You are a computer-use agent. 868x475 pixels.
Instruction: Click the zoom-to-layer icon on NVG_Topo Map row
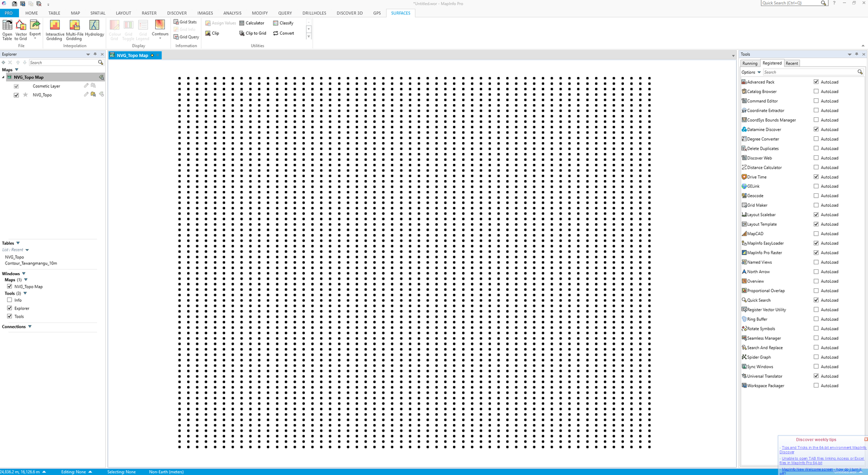pos(101,77)
